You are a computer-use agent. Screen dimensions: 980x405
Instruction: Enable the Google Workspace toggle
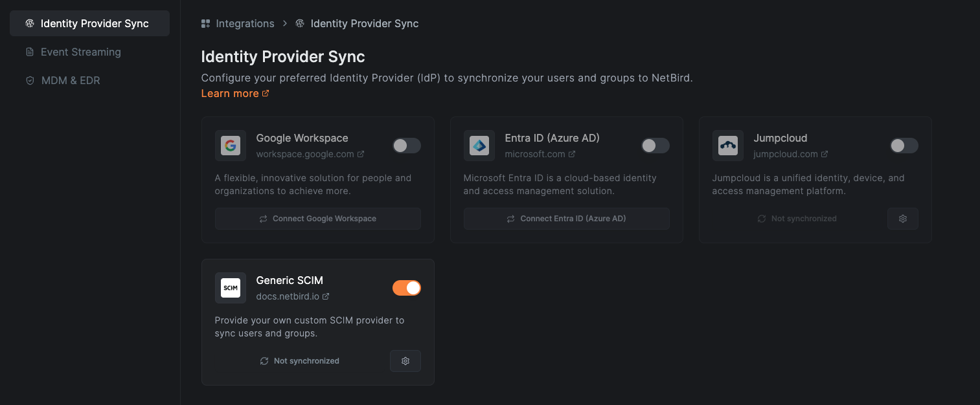[407, 146]
